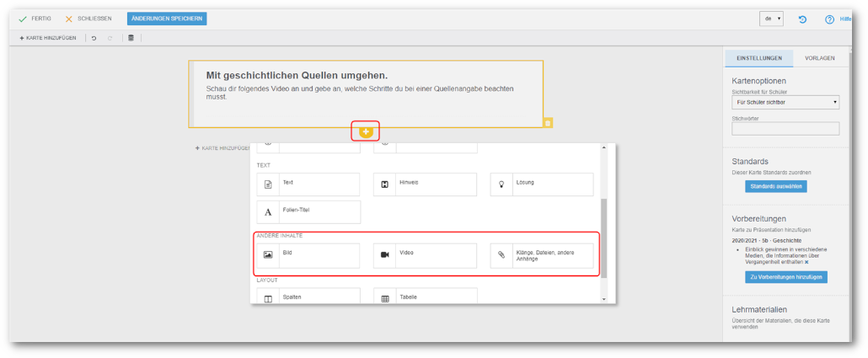The height and width of the screenshot is (358, 868).
Task: Click the Standards auswählen button
Action: coord(775,186)
